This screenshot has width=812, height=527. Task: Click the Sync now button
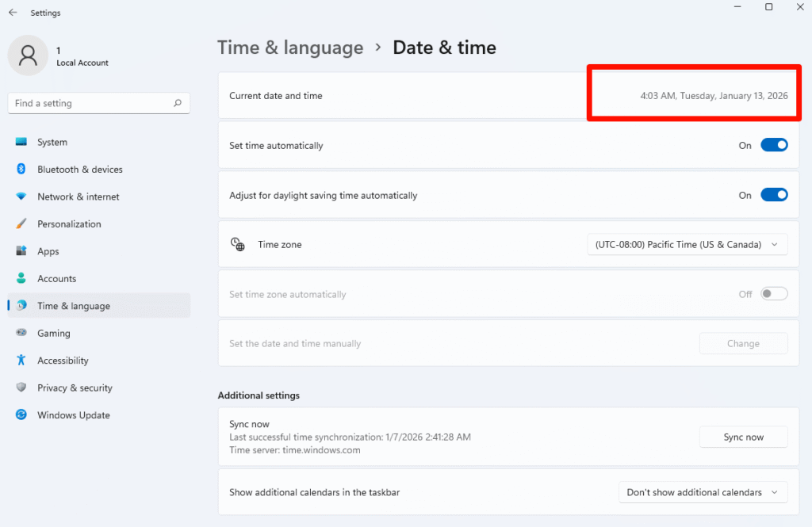[x=743, y=437]
